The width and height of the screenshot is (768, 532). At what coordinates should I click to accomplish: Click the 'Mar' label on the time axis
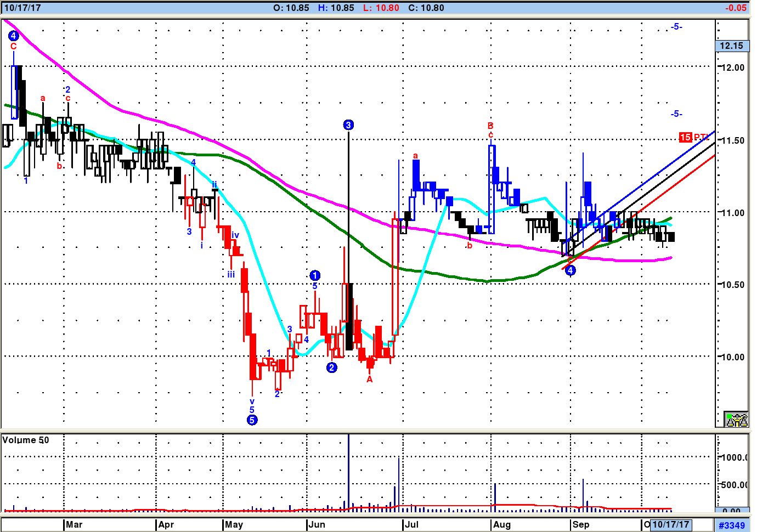pyautogui.click(x=74, y=525)
